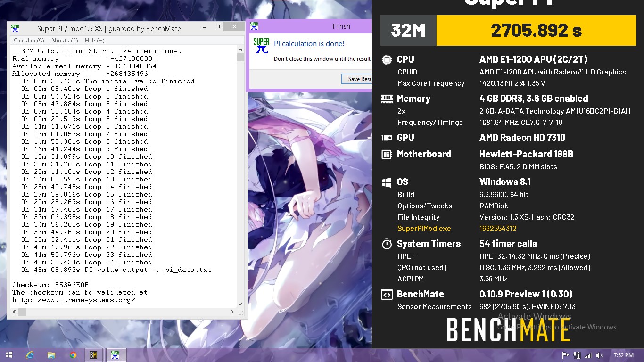This screenshot has height=362, width=644.
Task: Click the AMD Radeon HD 7310 text
Action: point(522,138)
